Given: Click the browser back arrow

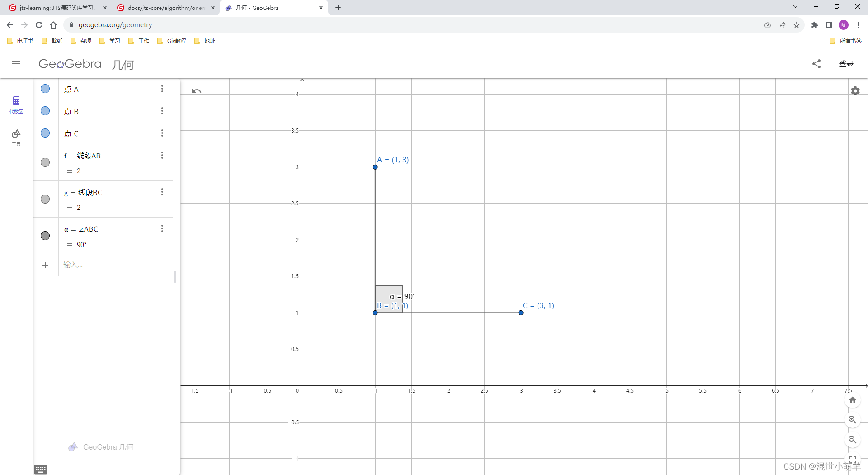Looking at the screenshot, I should (x=10, y=25).
